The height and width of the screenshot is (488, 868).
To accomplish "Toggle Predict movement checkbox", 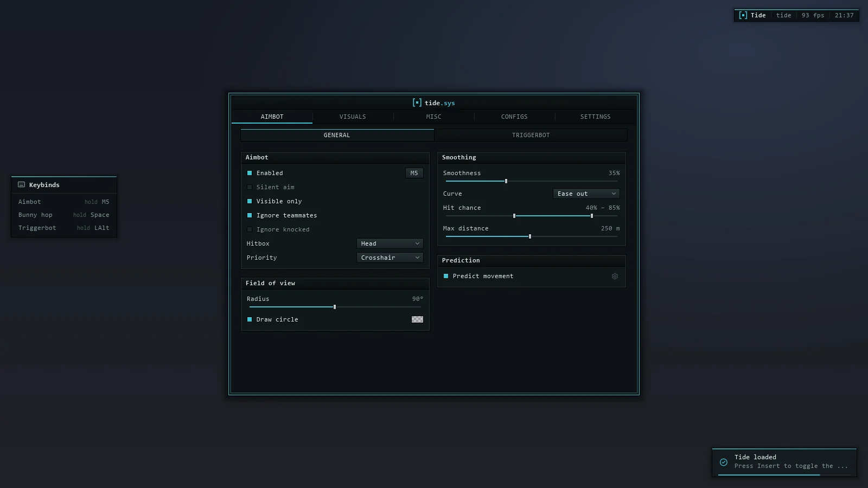I will pos(446,276).
